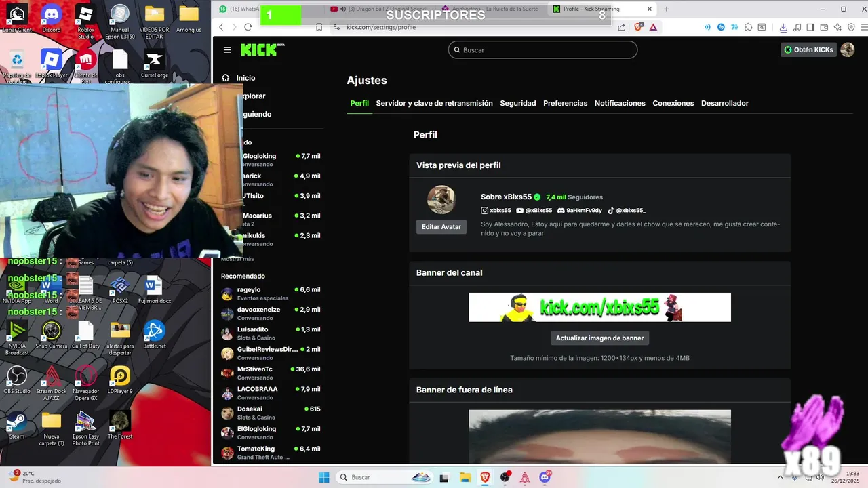Open the user avatar menu in Kick header
This screenshot has width=868, height=488.
pyautogui.click(x=847, y=49)
